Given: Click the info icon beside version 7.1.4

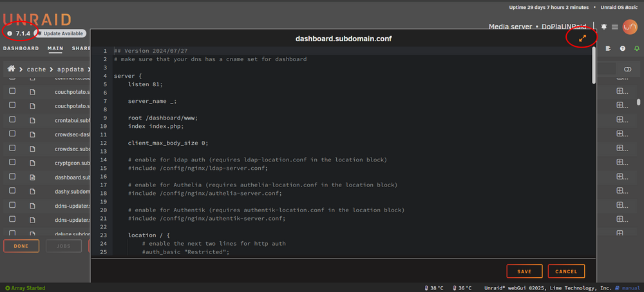Looking at the screenshot, I should tap(10, 33).
